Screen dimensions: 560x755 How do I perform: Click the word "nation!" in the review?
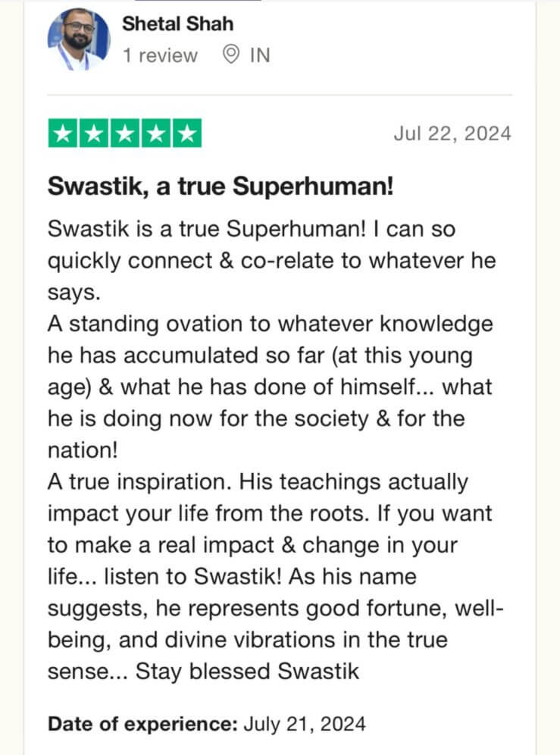(83, 450)
